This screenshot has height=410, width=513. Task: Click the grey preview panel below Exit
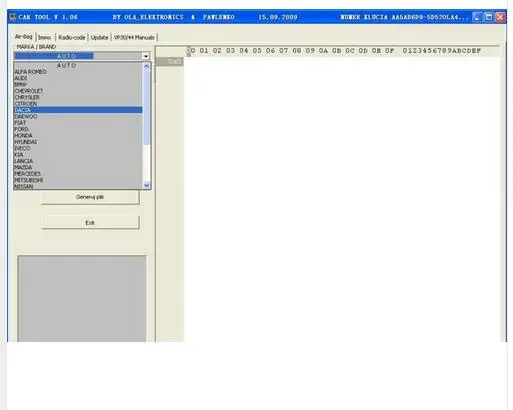tap(82, 299)
